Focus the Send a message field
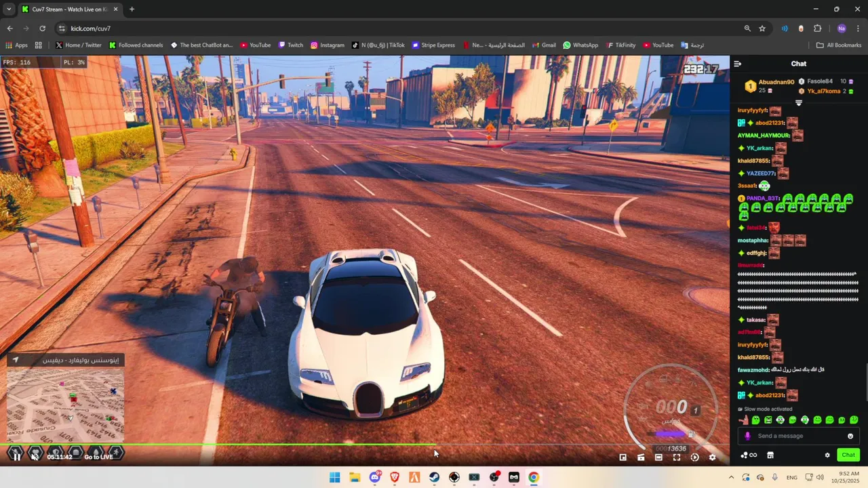 click(x=799, y=436)
